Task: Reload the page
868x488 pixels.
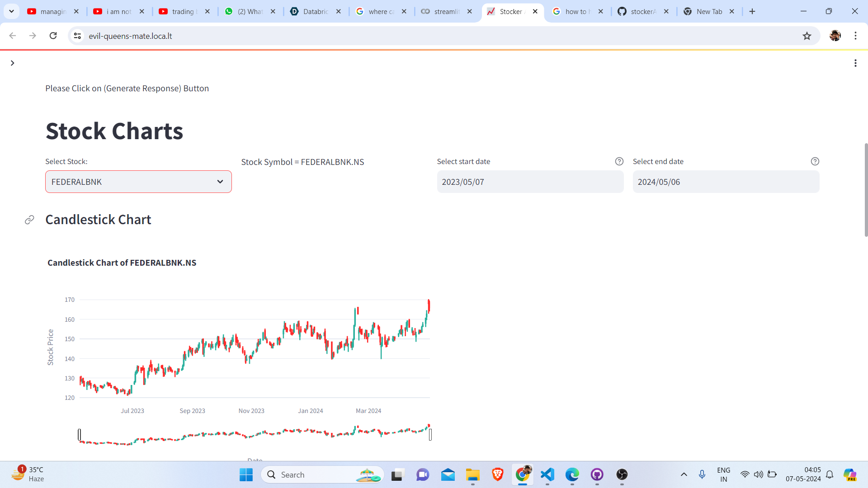Action: coord(53,36)
